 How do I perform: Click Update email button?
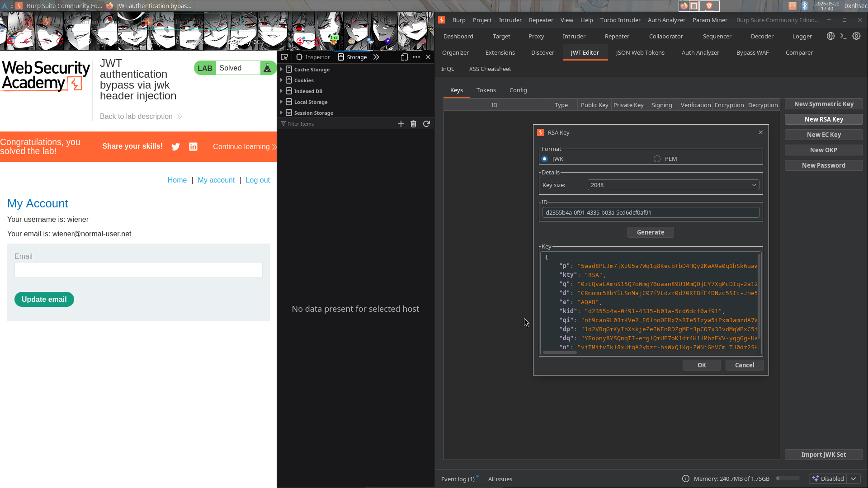coord(44,300)
